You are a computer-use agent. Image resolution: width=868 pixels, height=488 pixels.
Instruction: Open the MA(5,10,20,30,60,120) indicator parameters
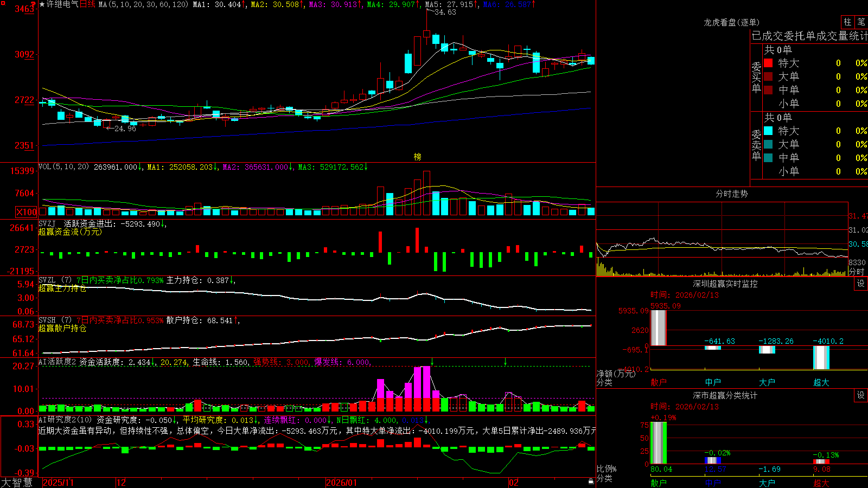pyautogui.click(x=143, y=4)
